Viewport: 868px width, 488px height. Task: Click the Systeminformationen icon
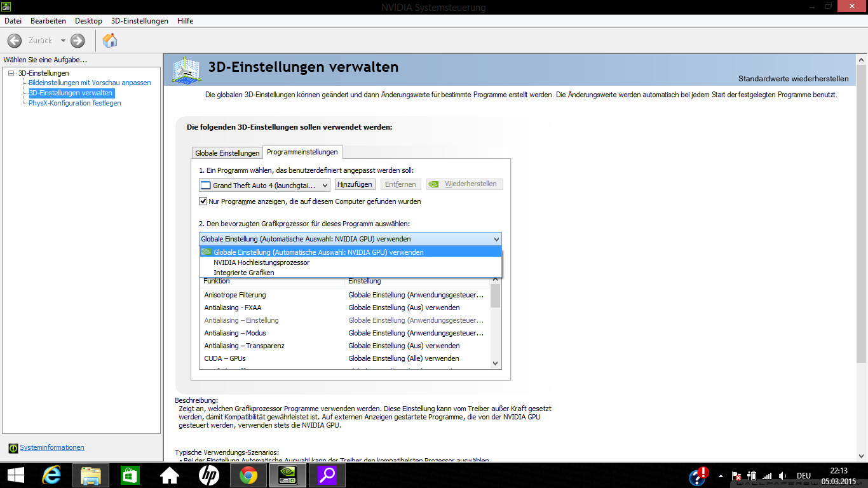13,448
